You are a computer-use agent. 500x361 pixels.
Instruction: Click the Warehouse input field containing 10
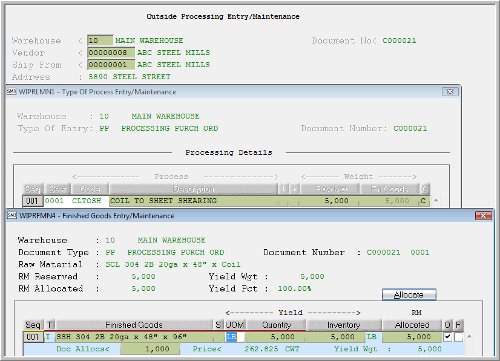(x=100, y=41)
